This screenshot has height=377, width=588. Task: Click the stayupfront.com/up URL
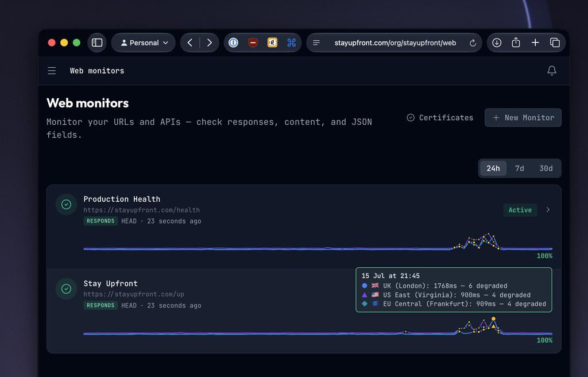pos(133,294)
